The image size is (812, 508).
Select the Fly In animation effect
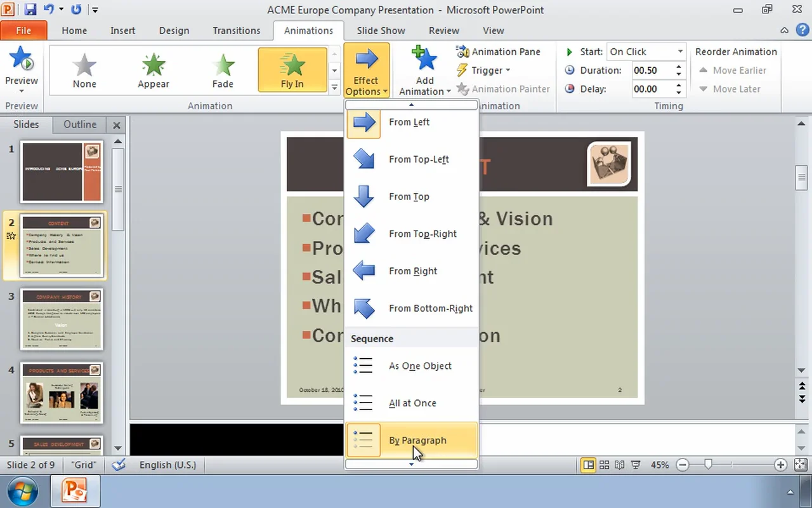(x=292, y=70)
